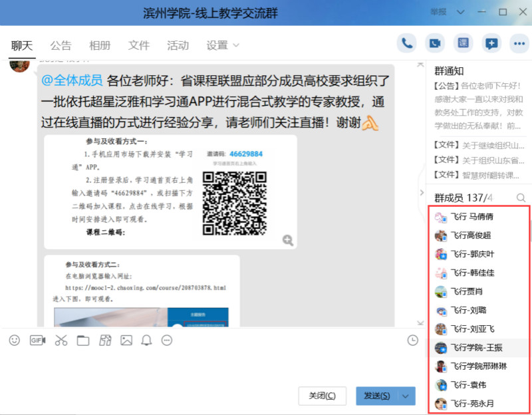Open the send options dropdown arrow
532x415 pixels.
[406, 396]
